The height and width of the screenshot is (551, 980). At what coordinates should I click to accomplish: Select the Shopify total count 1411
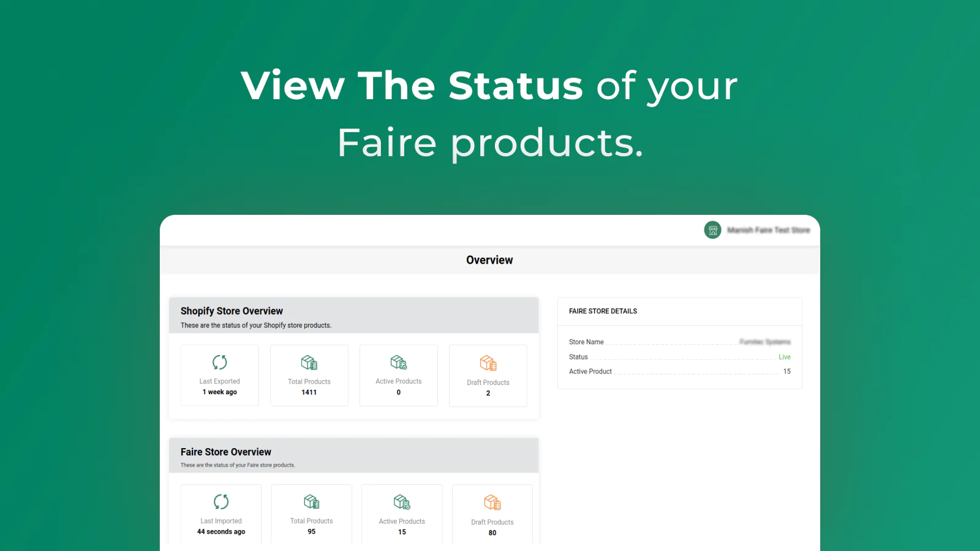tap(309, 392)
